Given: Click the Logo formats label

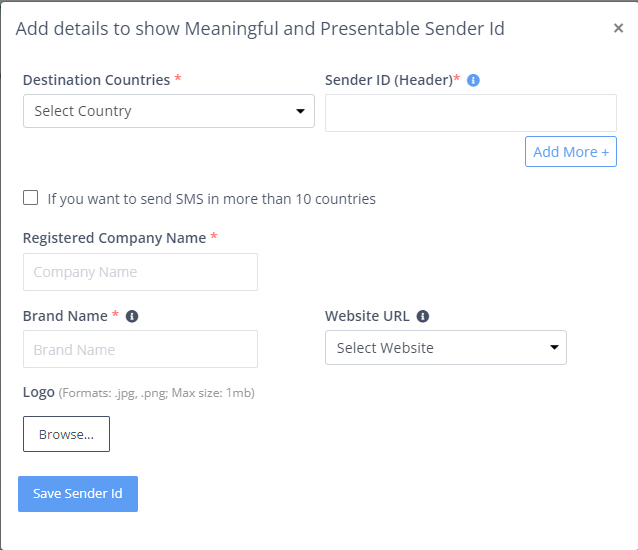Looking at the screenshot, I should (139, 393).
